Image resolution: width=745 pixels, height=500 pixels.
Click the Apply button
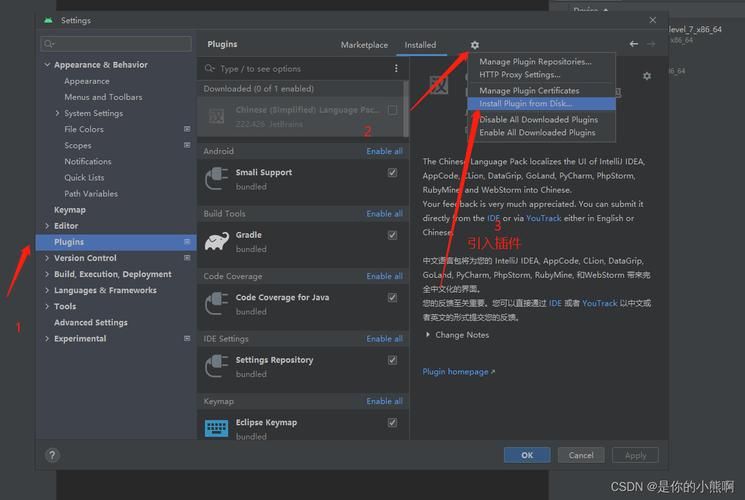pyautogui.click(x=635, y=455)
